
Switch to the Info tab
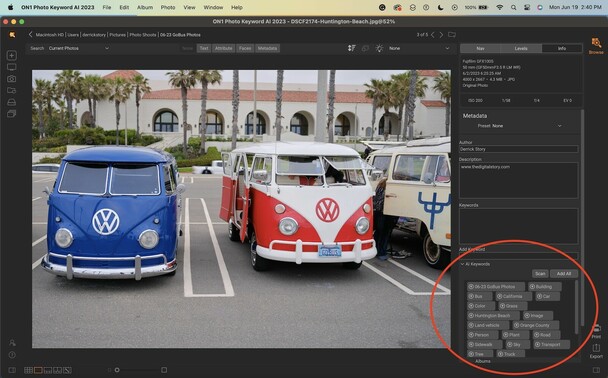pos(561,48)
